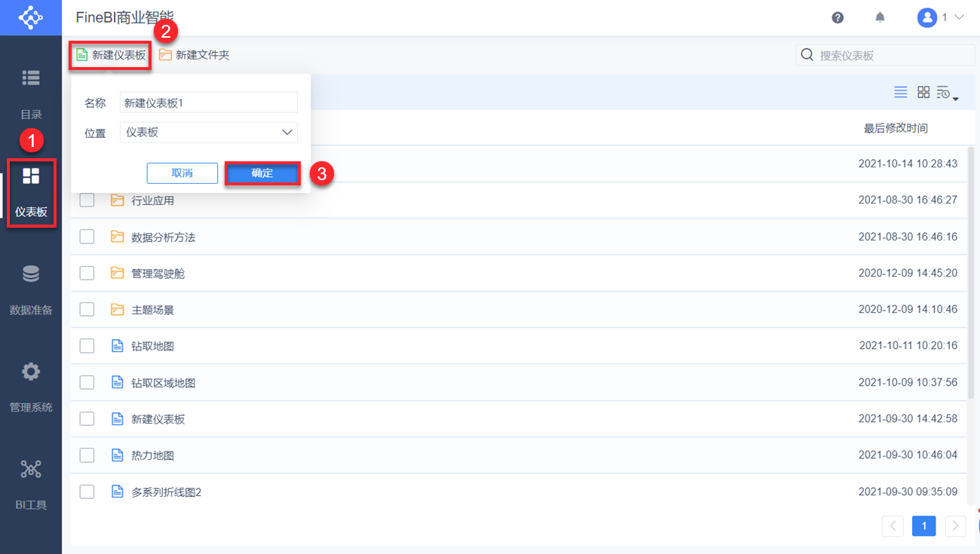The image size is (980, 554).
Task: Tick the checkbox for 多系列折线图2
Action: (x=87, y=491)
